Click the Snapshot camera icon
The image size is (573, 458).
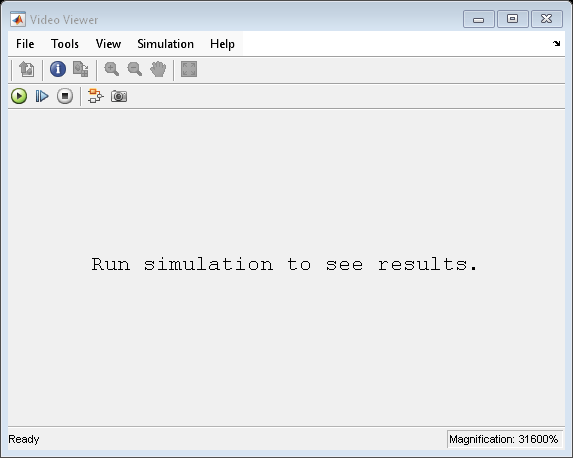click(x=119, y=96)
